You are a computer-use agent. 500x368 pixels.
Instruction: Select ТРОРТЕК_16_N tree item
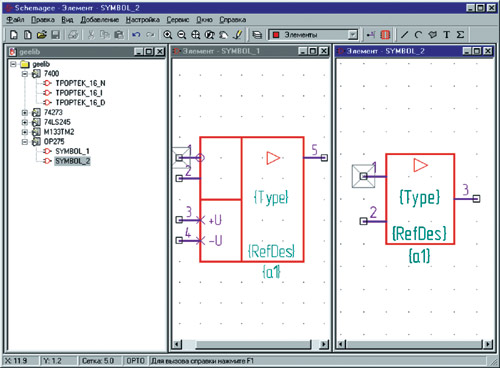[80, 83]
